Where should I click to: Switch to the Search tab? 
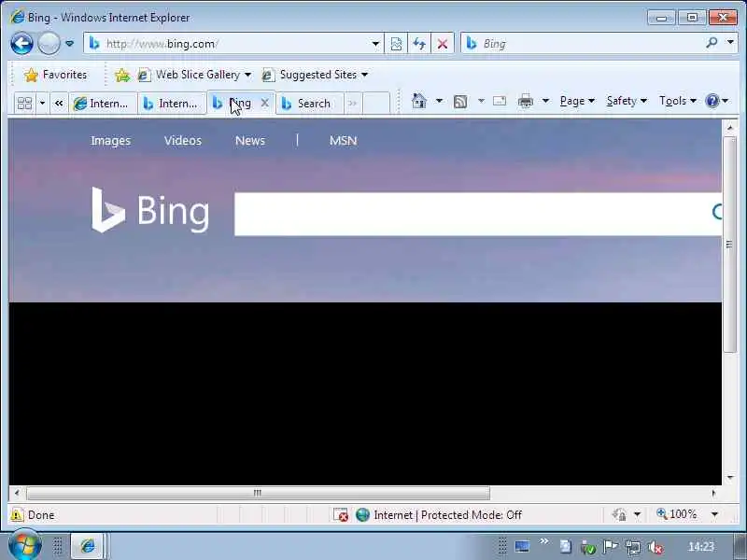click(x=309, y=104)
